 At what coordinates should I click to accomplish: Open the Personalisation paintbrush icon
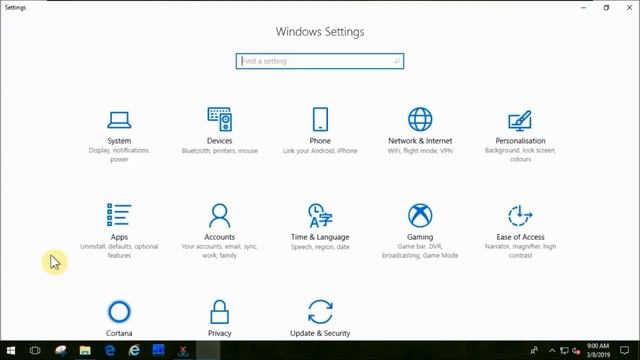click(x=520, y=120)
